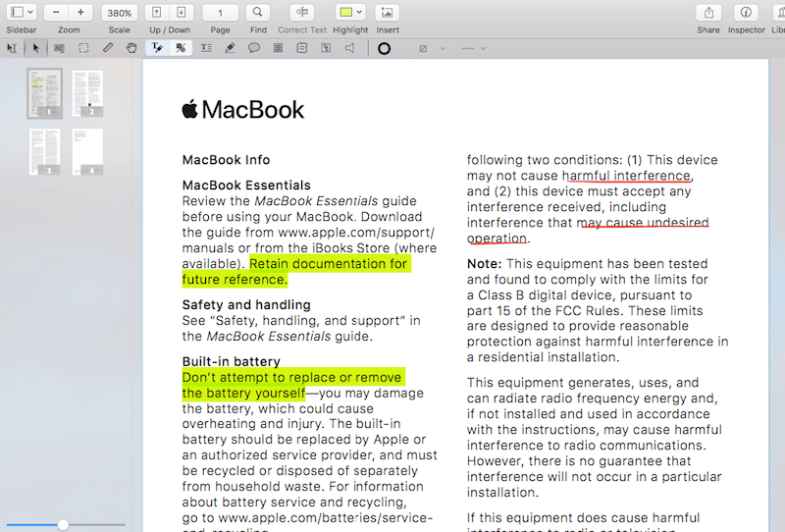Zoom in with the plus button
The image size is (785, 532).
tap(80, 12)
